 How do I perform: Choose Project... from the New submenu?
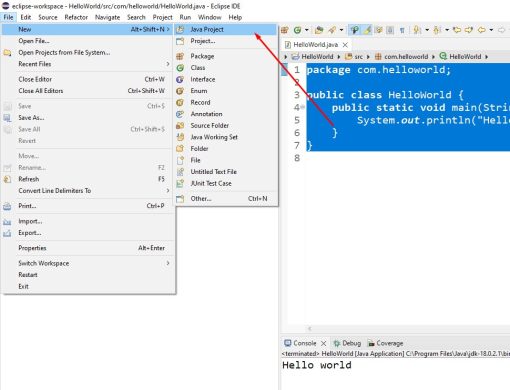[226, 41]
